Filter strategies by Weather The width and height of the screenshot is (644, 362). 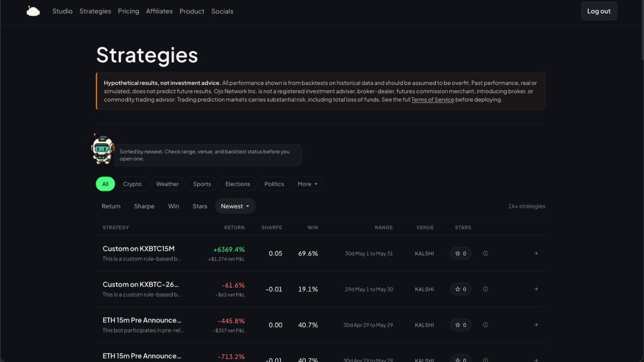[168, 184]
